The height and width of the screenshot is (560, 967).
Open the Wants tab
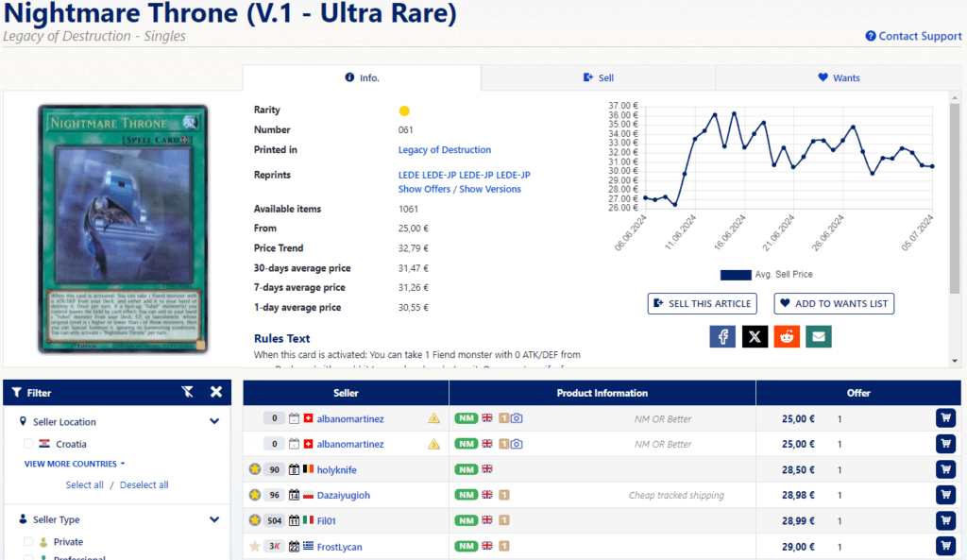click(839, 77)
